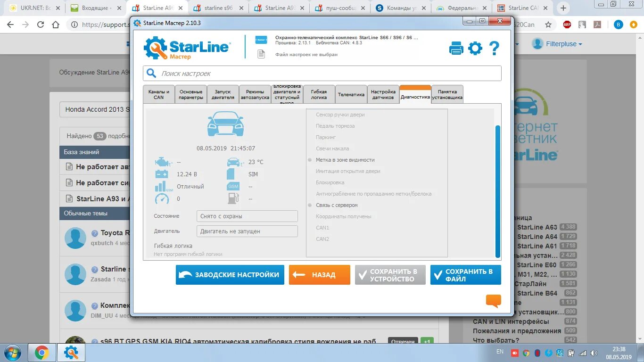Open the Запуск двигателя tab

tap(223, 94)
